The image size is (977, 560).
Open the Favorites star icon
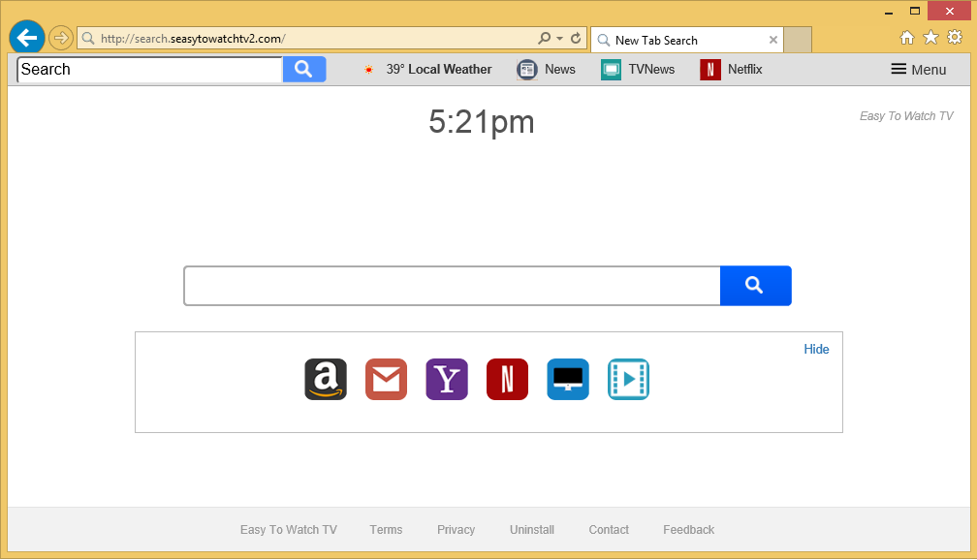930,38
